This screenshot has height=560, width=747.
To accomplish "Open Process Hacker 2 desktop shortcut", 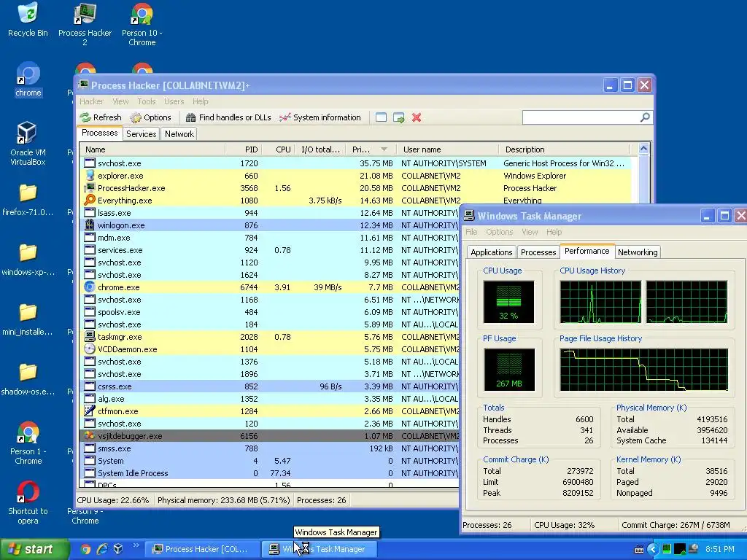I will click(x=85, y=24).
